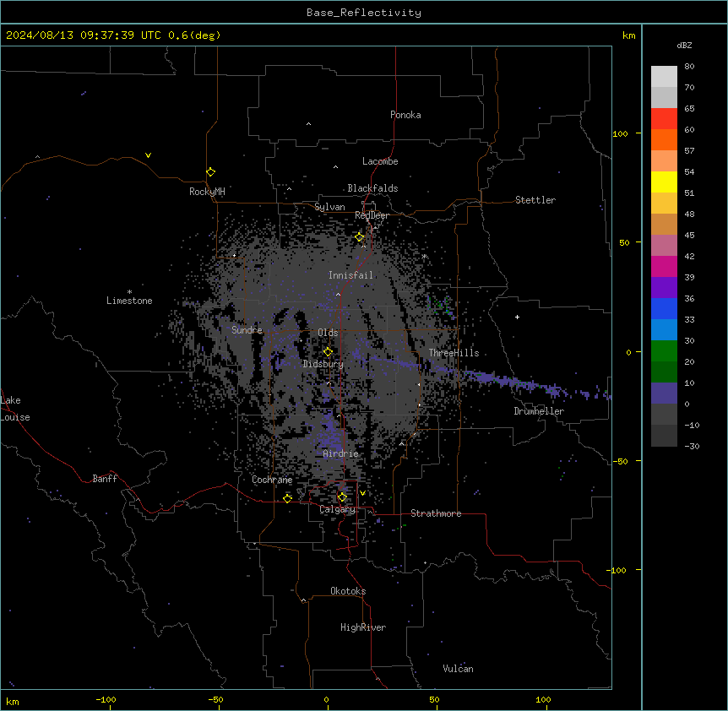The width and height of the screenshot is (728, 711).
Task: Select the blue 36 dBZ color swatch
Action: point(664,308)
